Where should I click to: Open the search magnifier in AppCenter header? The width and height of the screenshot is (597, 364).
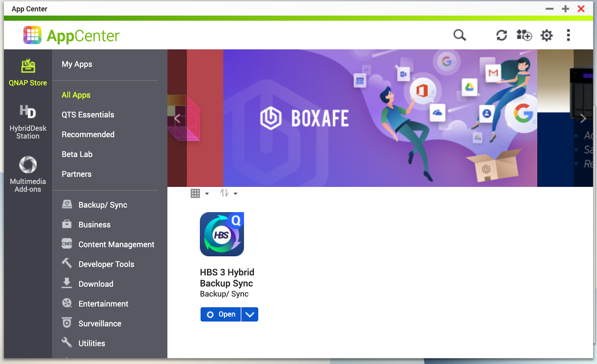(x=460, y=35)
